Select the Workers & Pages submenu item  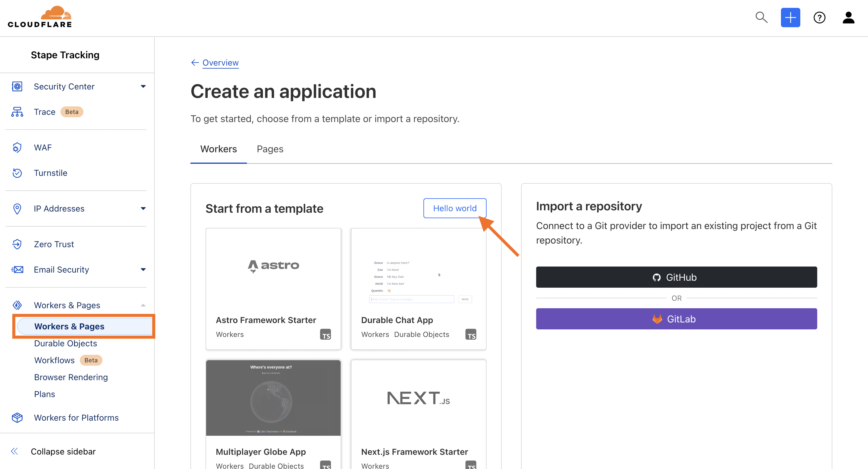tap(84, 326)
